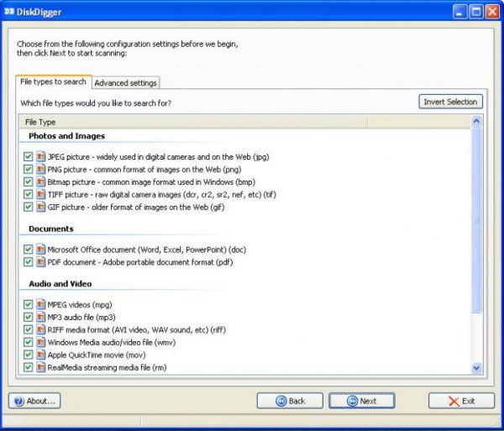504x431 pixels.
Task: Uncheck the PNG picture checkbox
Action: click(28, 169)
